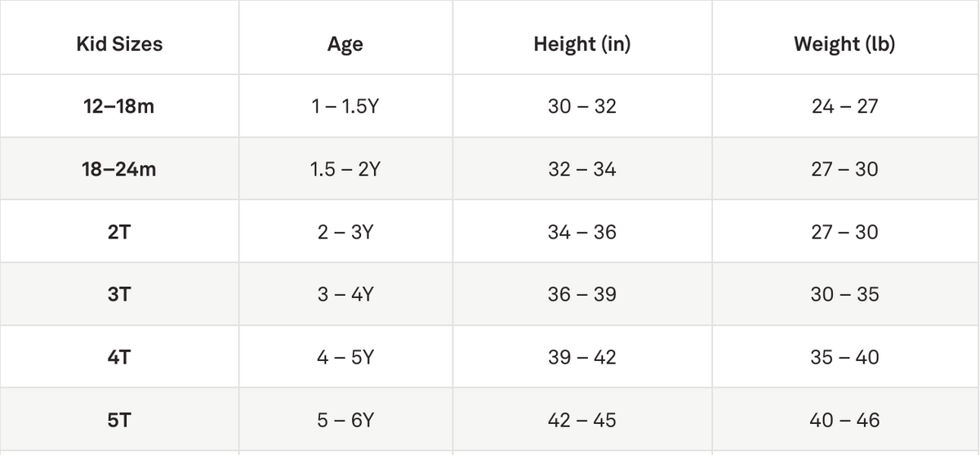
Task: Select the 30 – 32 height cell
Action: click(582, 106)
